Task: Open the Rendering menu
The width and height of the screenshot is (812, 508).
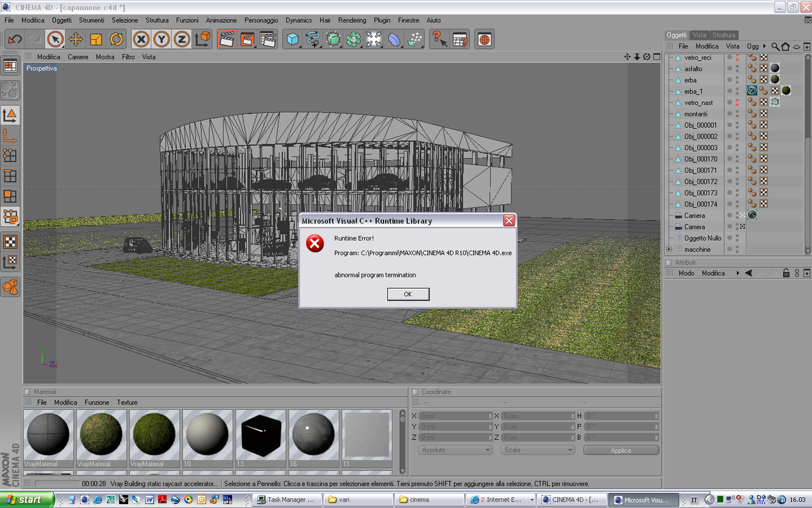Action: point(352,20)
